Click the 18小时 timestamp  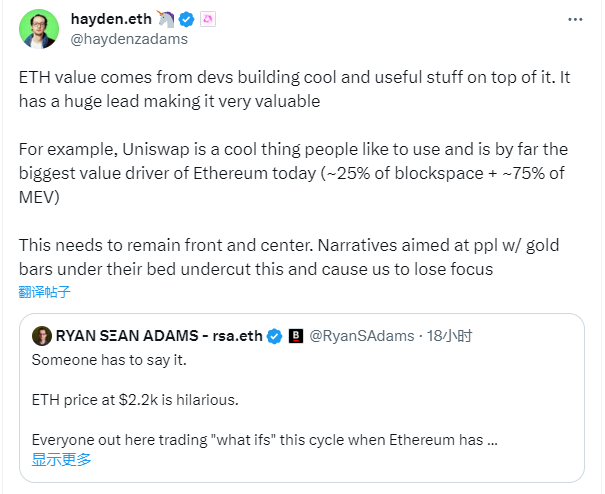450,336
